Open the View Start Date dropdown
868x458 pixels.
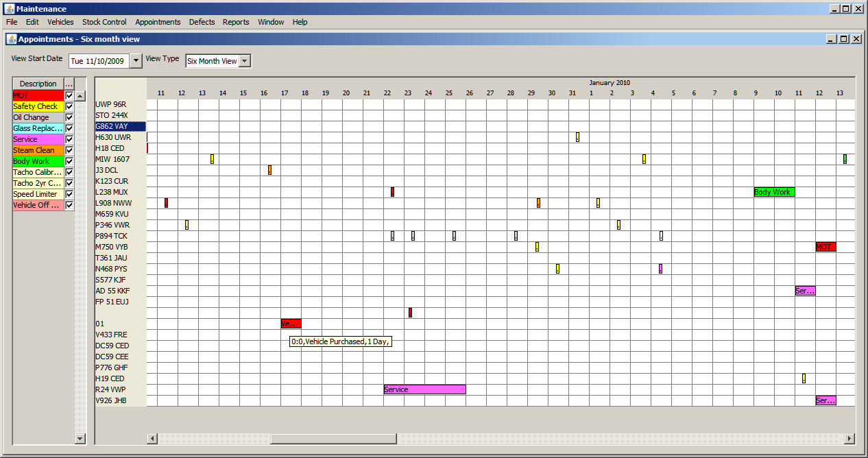tap(136, 61)
